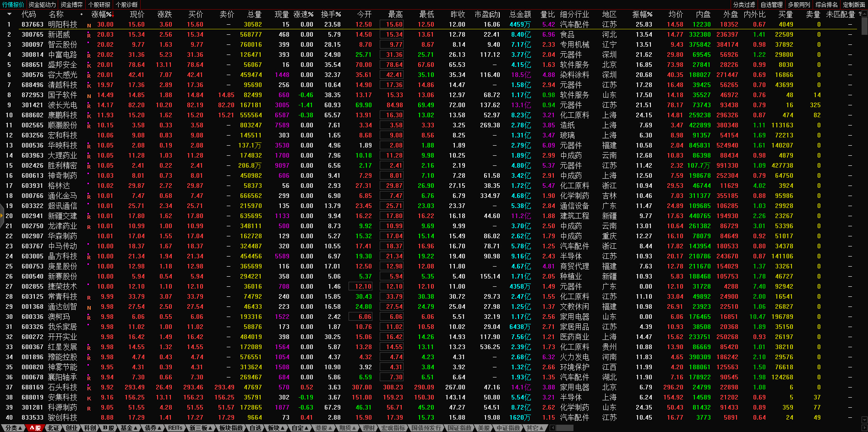Click scrollbar up arrow at top right
Viewport: 868px width, 432px height.
point(864,14)
